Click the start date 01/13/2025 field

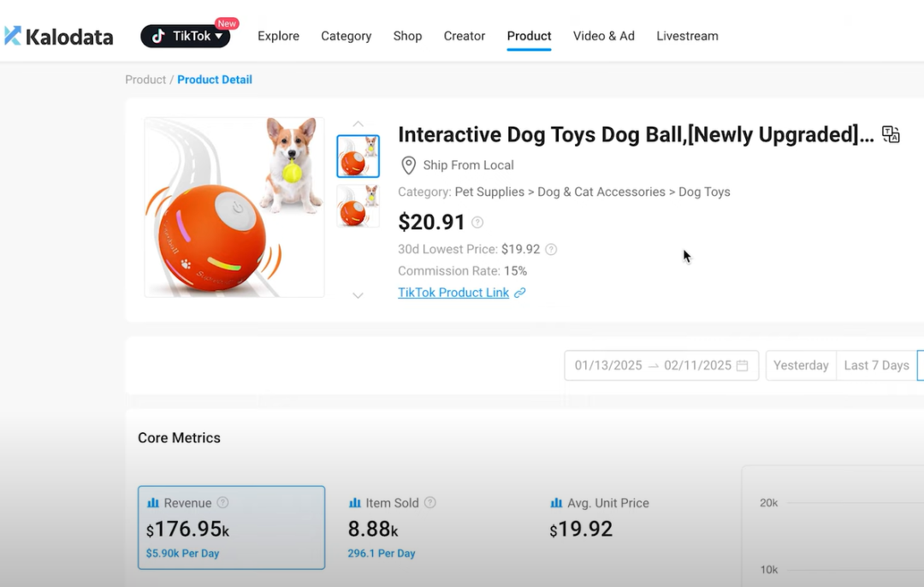[x=608, y=365]
